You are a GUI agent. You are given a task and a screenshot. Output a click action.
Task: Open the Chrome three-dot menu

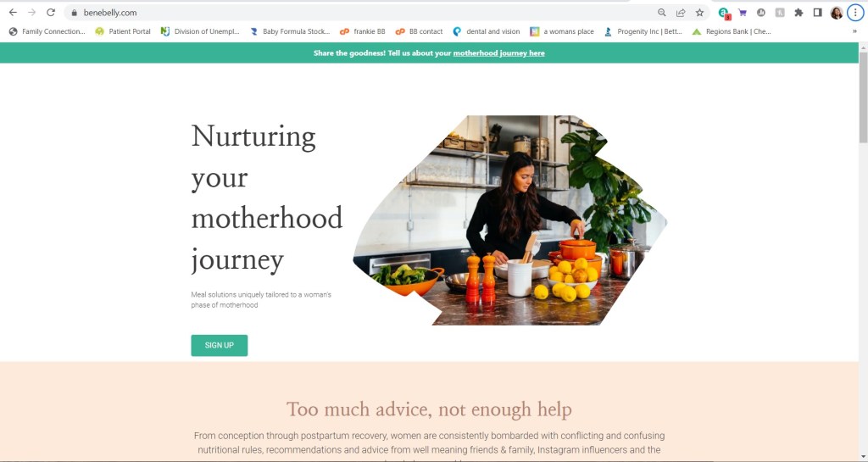point(854,13)
